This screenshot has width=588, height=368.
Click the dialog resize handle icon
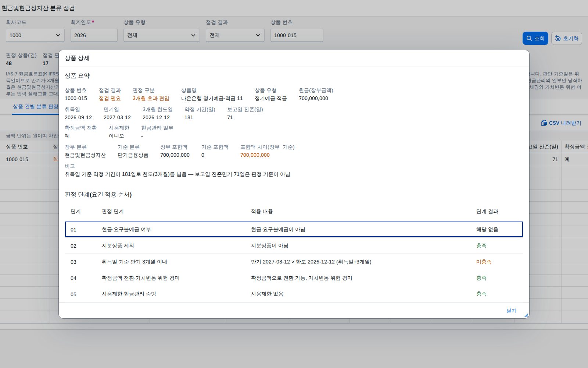click(x=526, y=315)
